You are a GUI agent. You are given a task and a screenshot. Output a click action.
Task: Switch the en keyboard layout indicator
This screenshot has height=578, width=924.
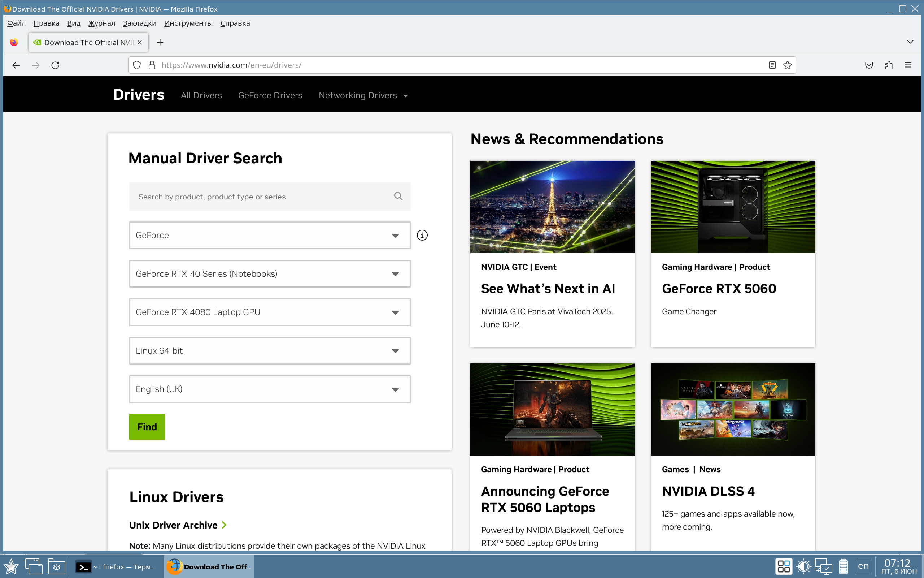click(863, 566)
